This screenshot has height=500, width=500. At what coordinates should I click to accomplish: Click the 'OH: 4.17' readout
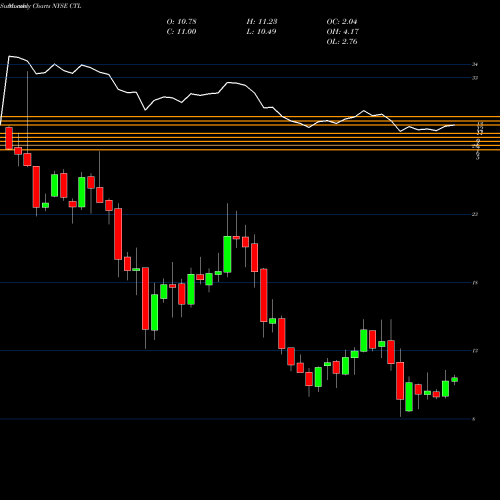tap(342, 32)
